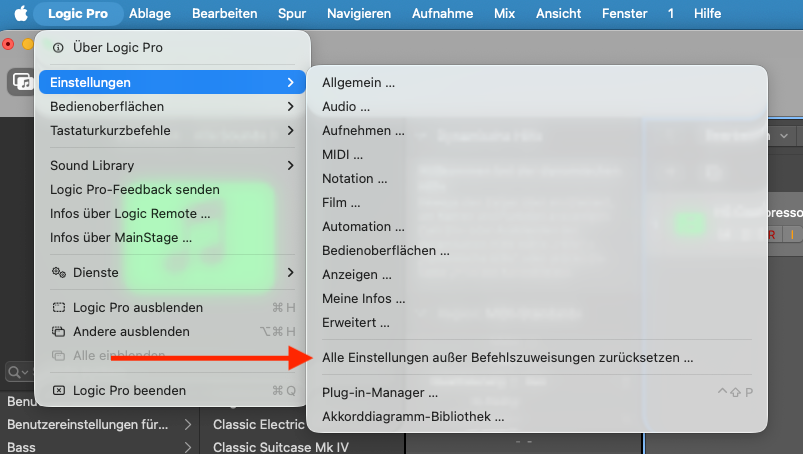Click the icon beside Andere ausblenden
This screenshot has width=803, height=454.
59,332
